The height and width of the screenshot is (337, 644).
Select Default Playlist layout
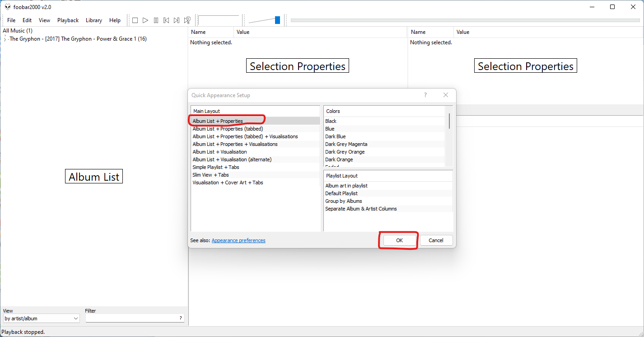(388, 193)
